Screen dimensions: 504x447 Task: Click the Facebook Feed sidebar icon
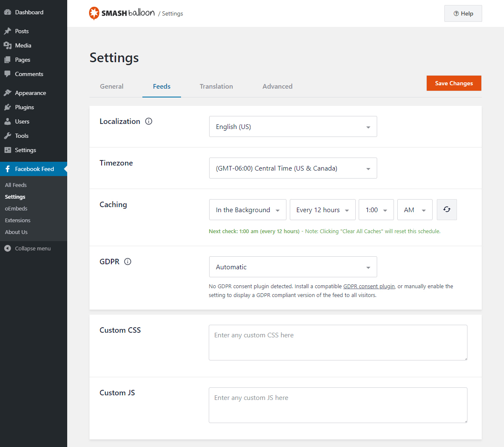tap(8, 169)
